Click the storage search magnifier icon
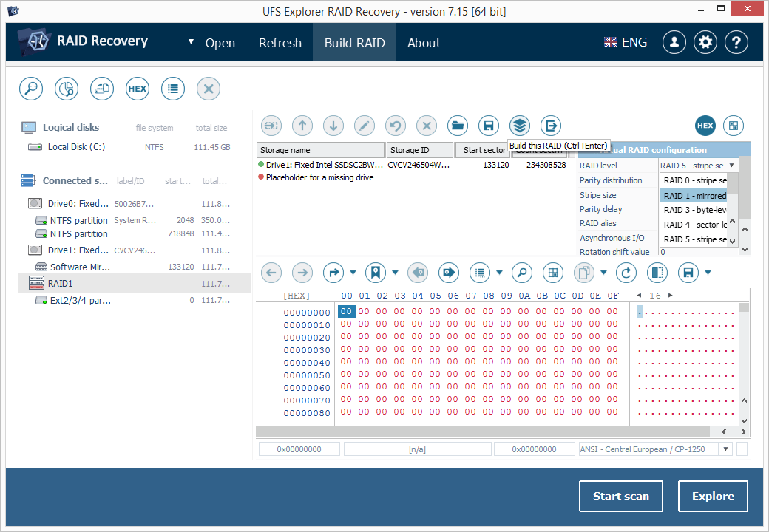The image size is (769, 532). coord(31,89)
